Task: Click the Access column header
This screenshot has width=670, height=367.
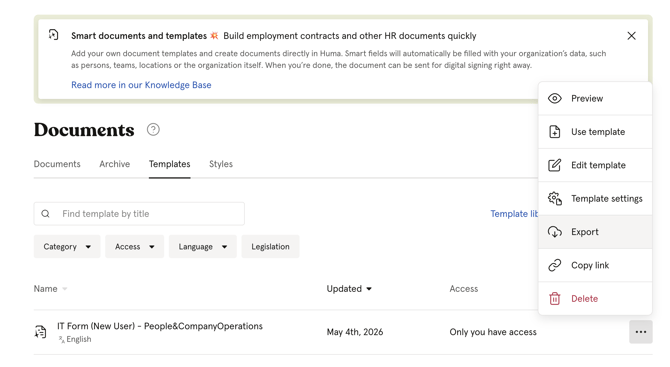Action: 464,289
